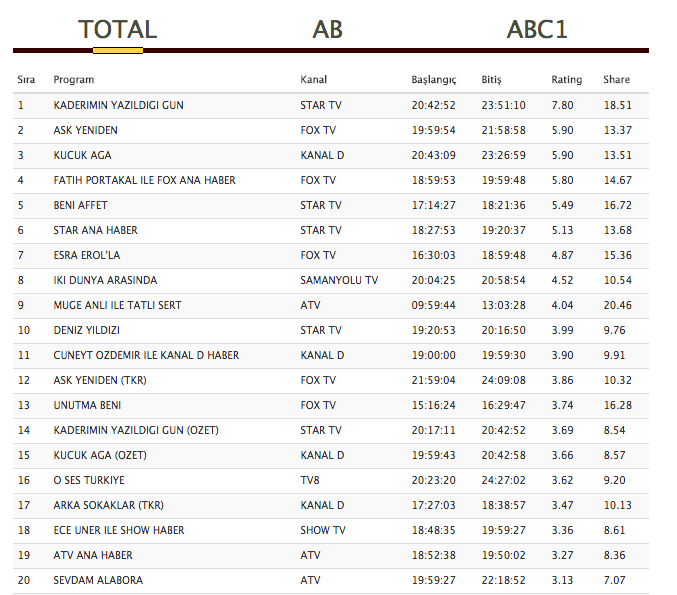
Task: Click the BENI AFFET program name
Action: pyautogui.click(x=80, y=205)
